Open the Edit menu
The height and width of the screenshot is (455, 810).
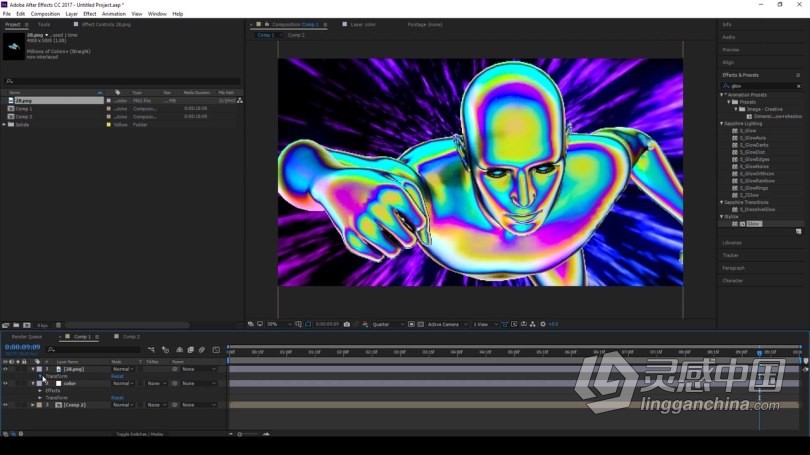(20, 14)
